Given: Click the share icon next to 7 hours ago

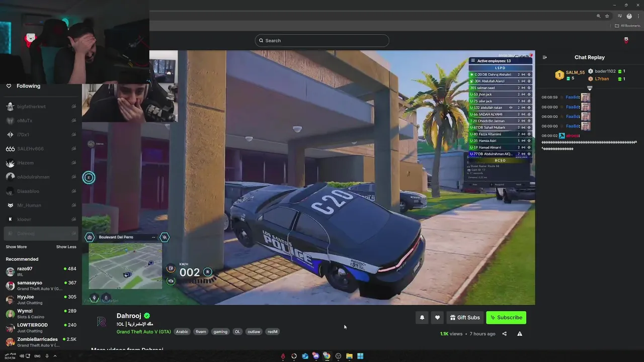Looking at the screenshot, I should click(505, 334).
